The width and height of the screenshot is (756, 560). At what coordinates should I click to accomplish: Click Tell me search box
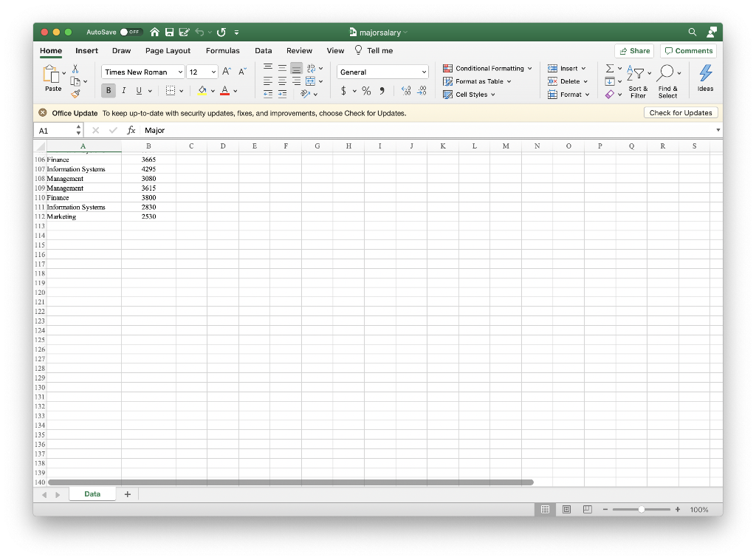(x=374, y=51)
